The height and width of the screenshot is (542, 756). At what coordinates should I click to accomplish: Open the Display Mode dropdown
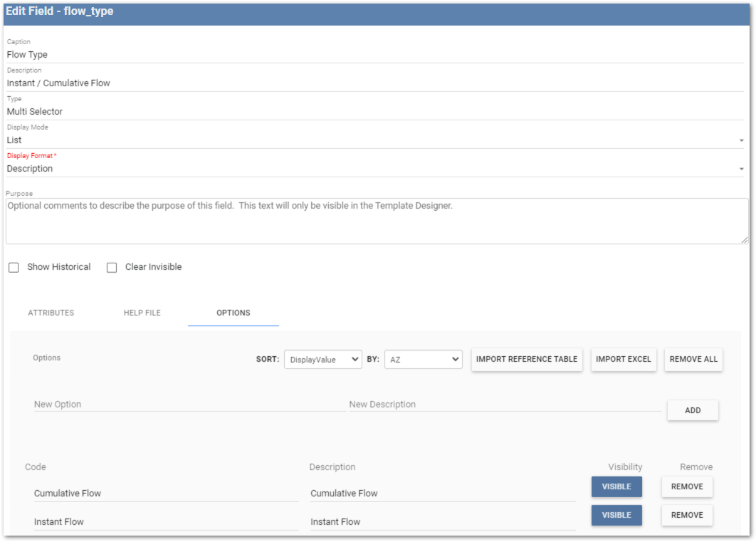coord(742,140)
